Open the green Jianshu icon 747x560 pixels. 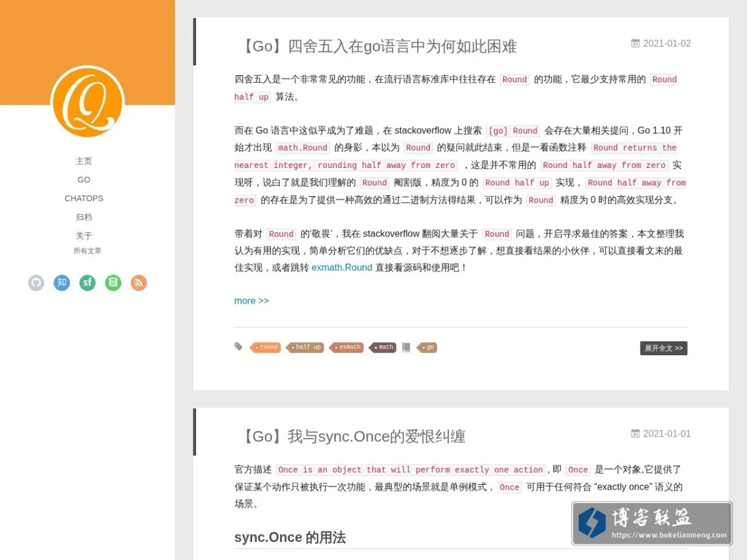pyautogui.click(x=113, y=283)
